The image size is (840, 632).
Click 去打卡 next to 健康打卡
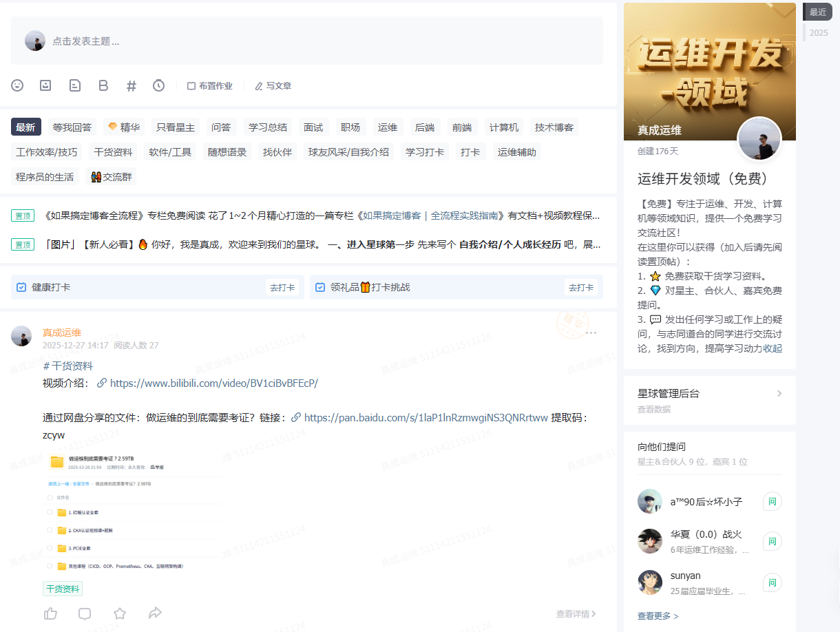pos(284,287)
